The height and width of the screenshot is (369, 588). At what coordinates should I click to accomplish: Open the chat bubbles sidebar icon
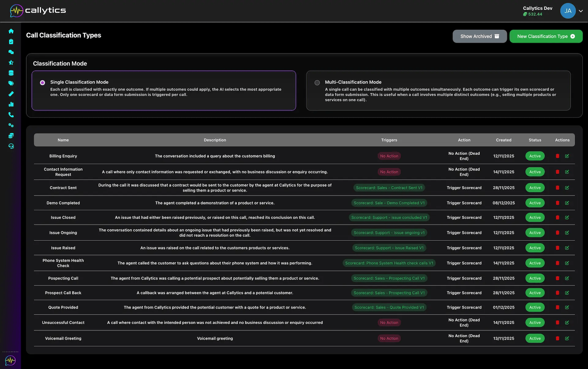tap(11, 52)
